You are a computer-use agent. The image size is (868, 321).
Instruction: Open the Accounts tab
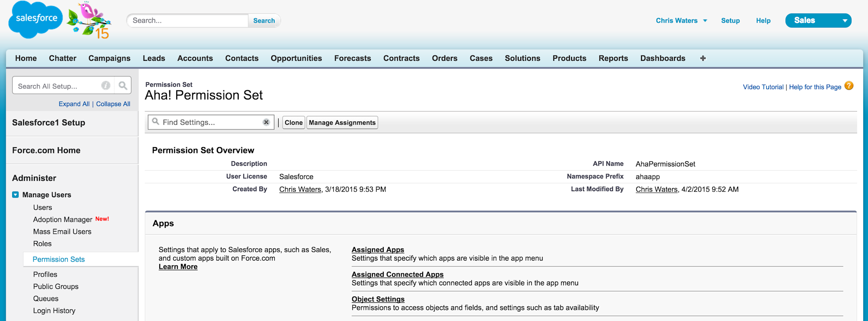[x=195, y=58]
